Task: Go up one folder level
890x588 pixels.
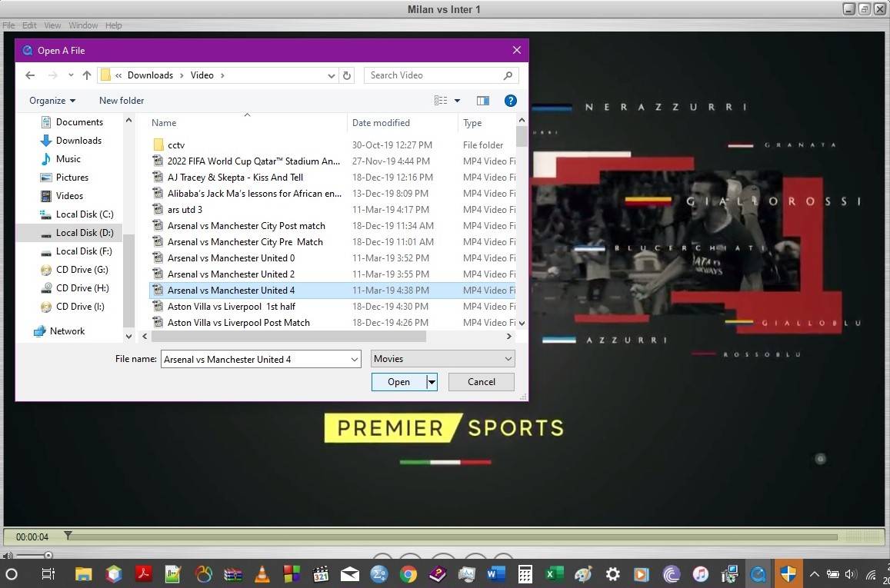Action: pyautogui.click(x=86, y=75)
